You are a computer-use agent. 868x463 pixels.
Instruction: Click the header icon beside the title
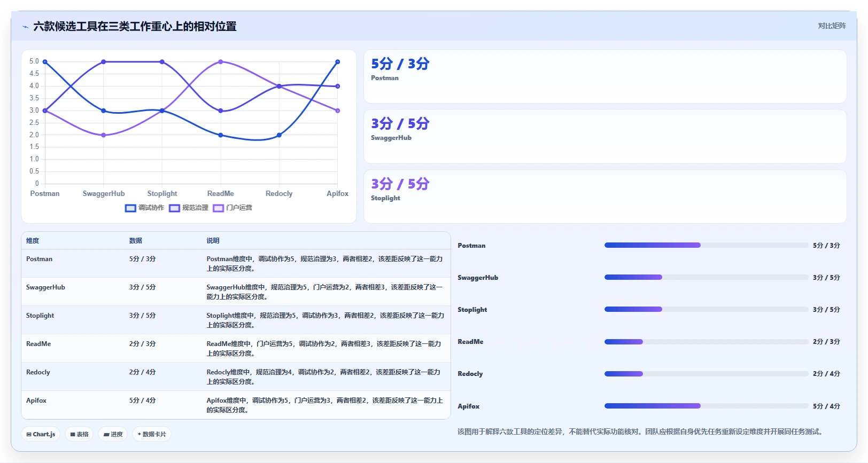25,26
